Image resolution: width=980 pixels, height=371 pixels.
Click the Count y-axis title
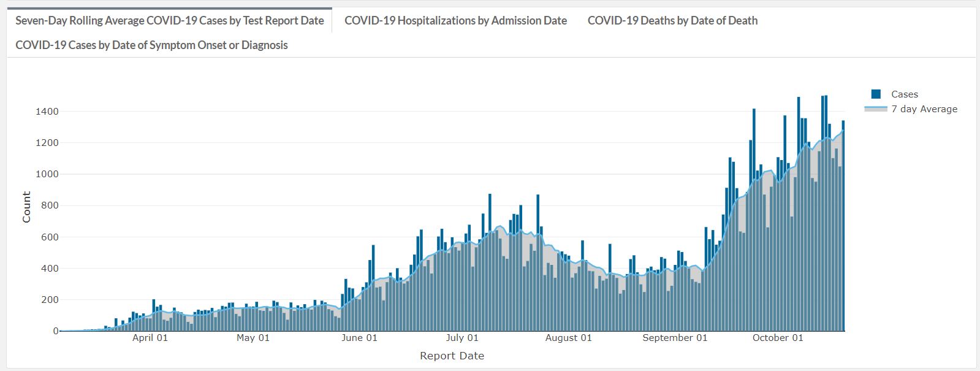26,207
